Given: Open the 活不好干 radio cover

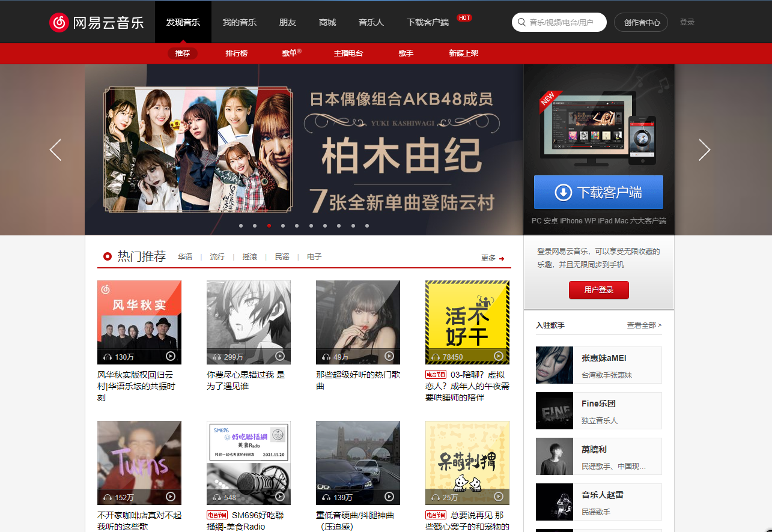Looking at the screenshot, I should 467,322.
